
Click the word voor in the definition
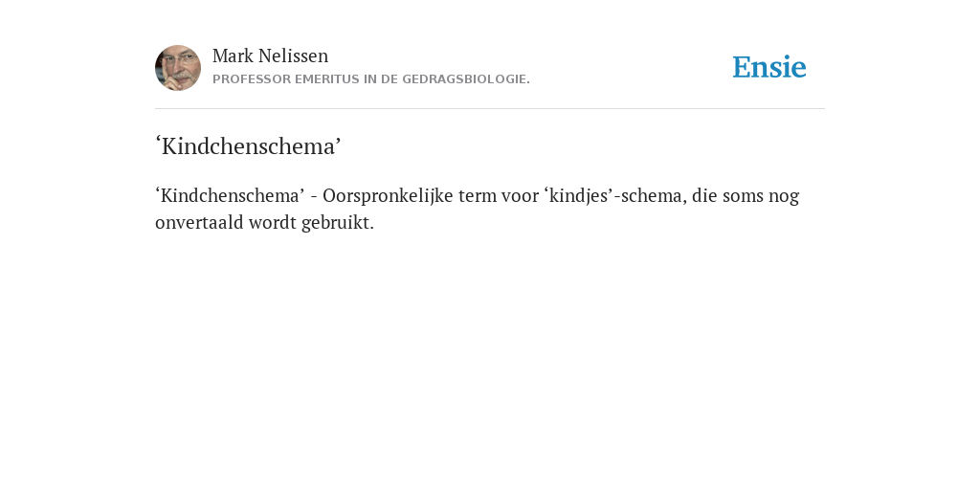(x=520, y=195)
